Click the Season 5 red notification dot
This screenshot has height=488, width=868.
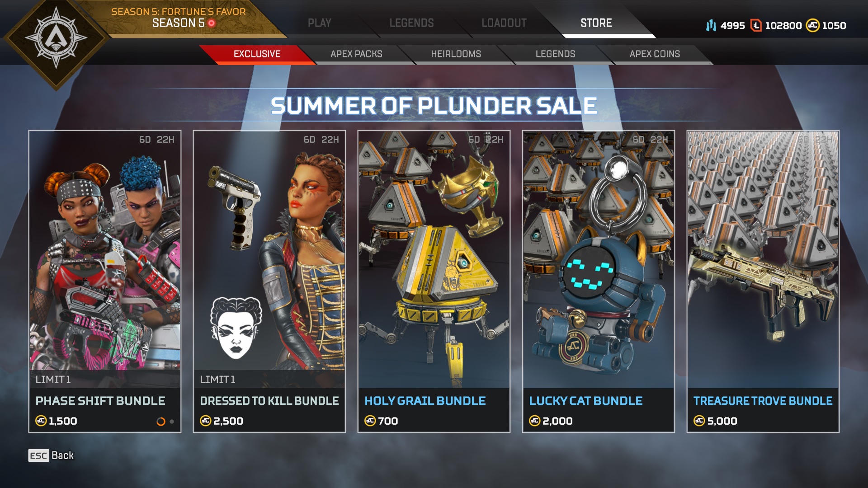pos(212,23)
